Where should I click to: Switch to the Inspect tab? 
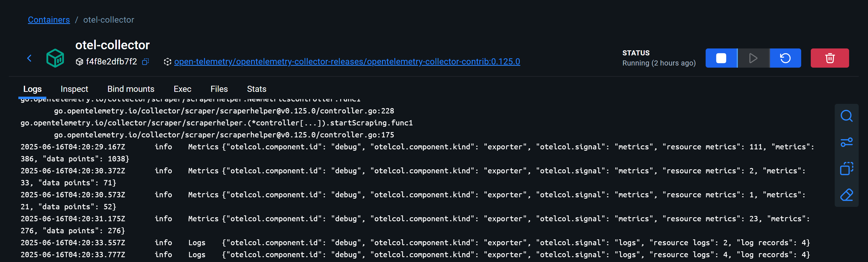coord(74,89)
